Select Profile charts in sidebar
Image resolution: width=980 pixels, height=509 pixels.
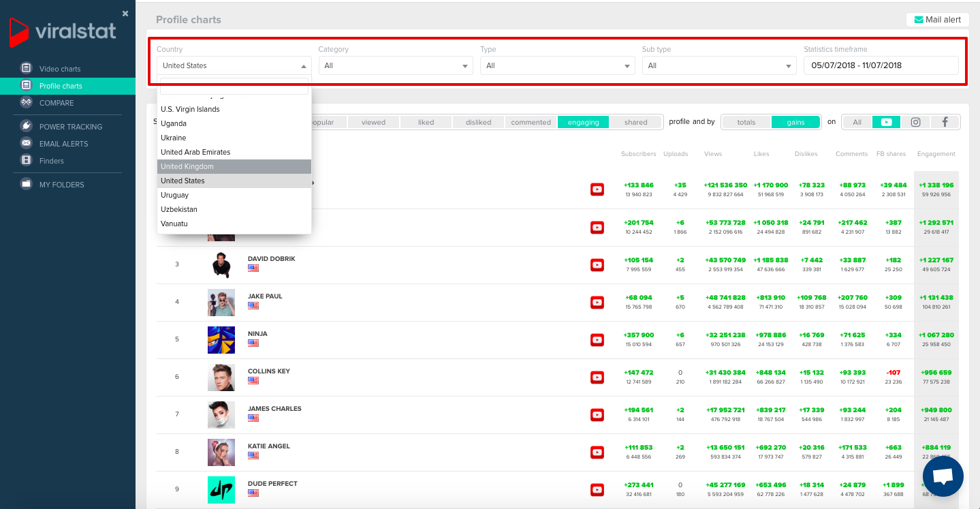pyautogui.click(x=61, y=86)
